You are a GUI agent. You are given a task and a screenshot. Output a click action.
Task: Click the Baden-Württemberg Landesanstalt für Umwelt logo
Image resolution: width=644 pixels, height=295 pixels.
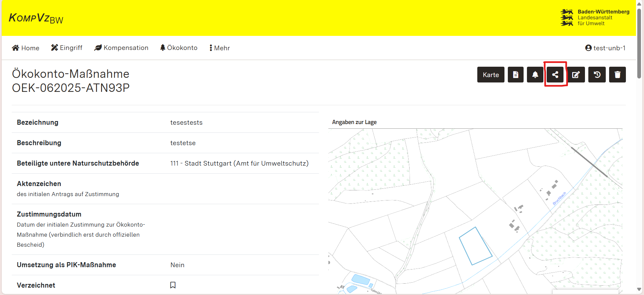tap(595, 17)
